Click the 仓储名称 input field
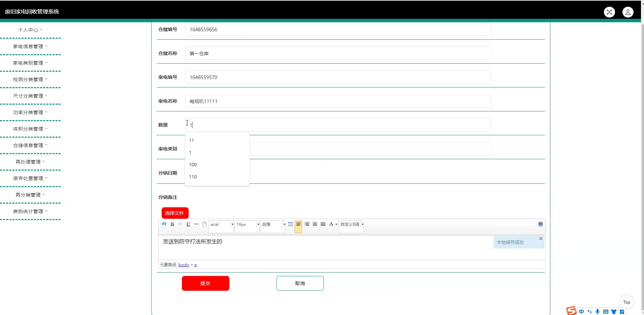This screenshot has width=644, height=315. tap(338, 53)
